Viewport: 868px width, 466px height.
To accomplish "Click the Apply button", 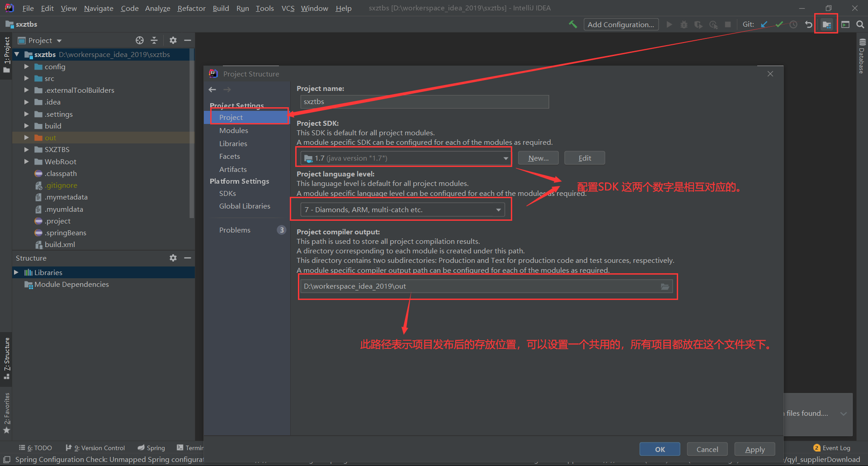I will (755, 449).
